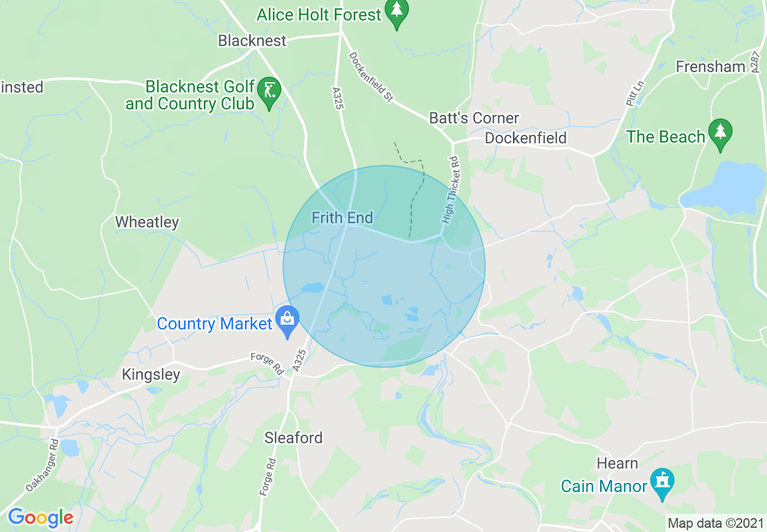Select the Dockenfield village label
The height and width of the screenshot is (532, 767).
click(526, 138)
